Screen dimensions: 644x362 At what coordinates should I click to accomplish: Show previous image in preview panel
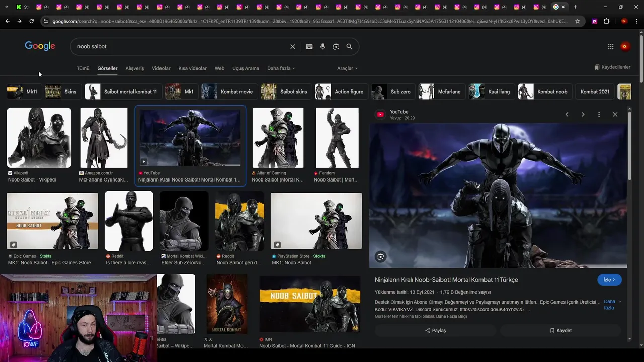click(567, 115)
